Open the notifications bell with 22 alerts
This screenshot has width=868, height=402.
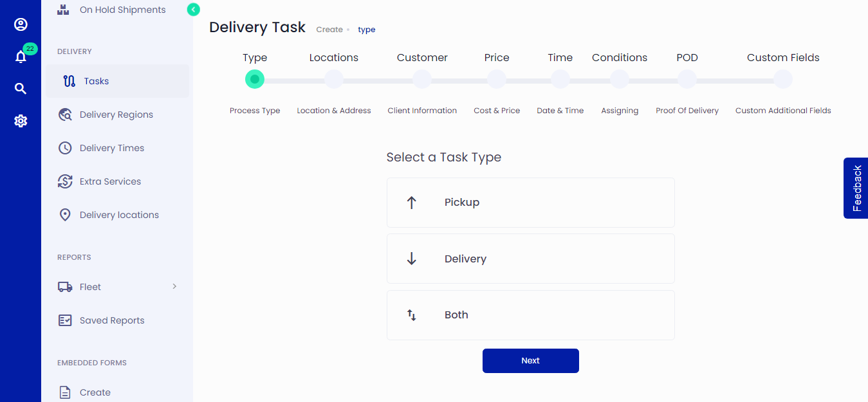click(x=21, y=56)
